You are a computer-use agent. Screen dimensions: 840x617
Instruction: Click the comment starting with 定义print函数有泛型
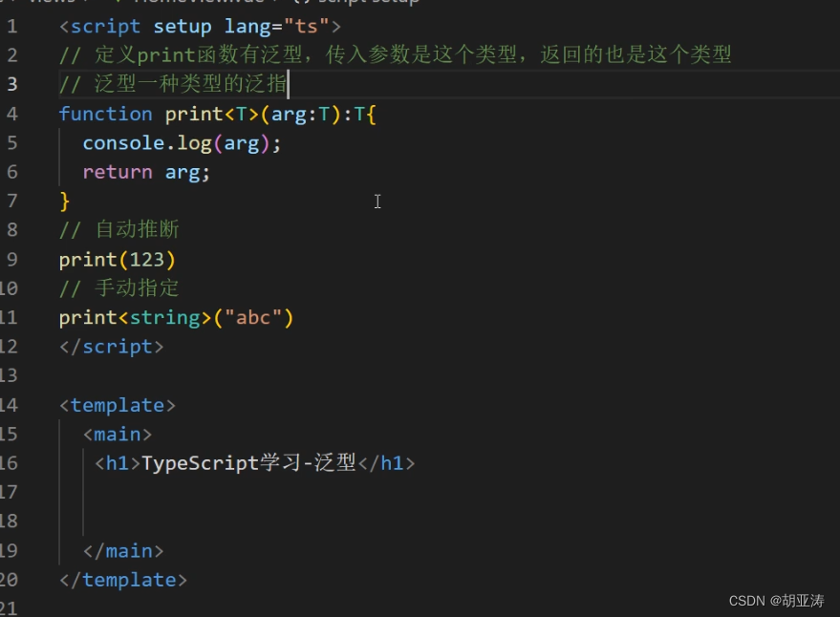click(x=395, y=54)
